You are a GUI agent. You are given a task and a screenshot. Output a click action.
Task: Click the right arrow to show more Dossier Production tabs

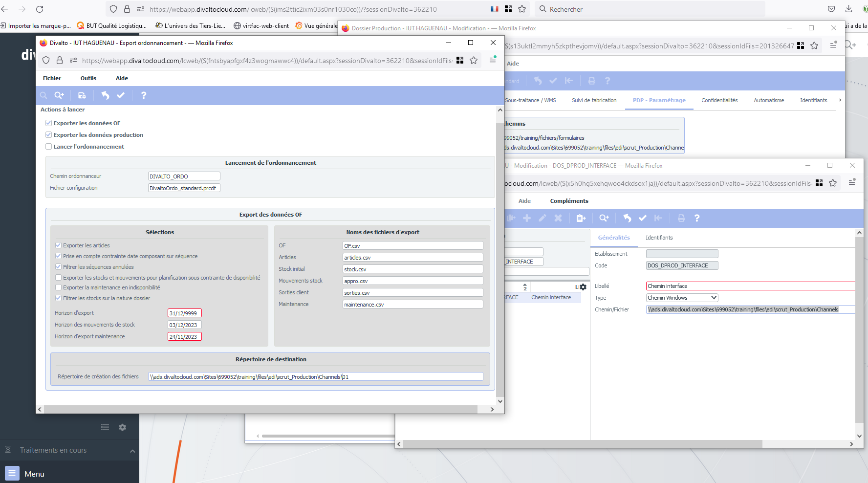840,100
